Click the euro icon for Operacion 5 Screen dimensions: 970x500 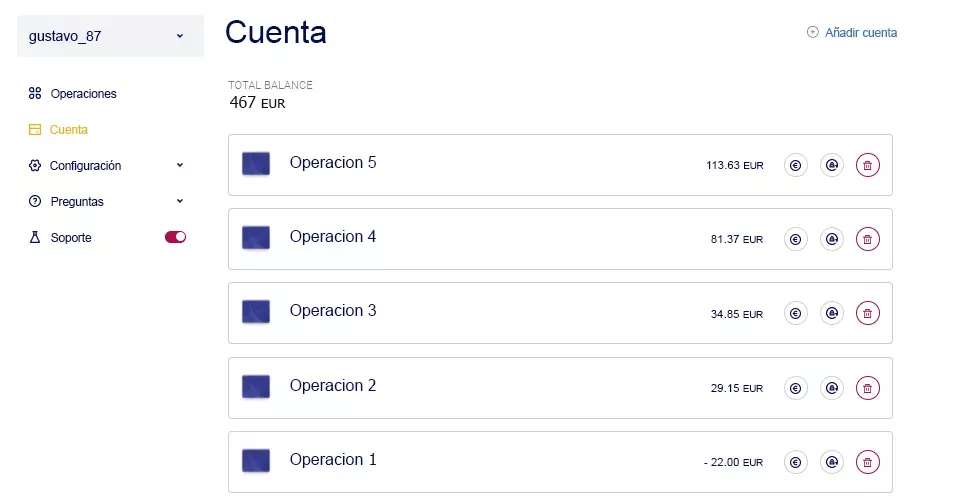pos(795,166)
